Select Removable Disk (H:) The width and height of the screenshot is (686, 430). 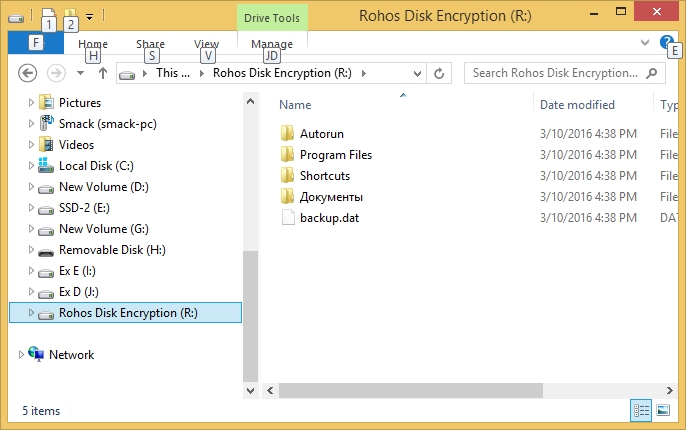tap(112, 250)
